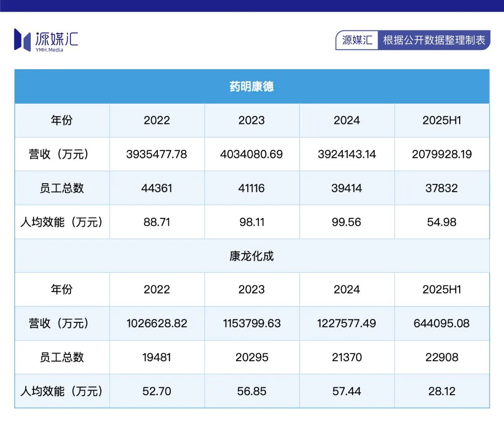504x427 pixels.
Task: Click the 源媒汇 label in the top-right badge
Action: click(357, 40)
